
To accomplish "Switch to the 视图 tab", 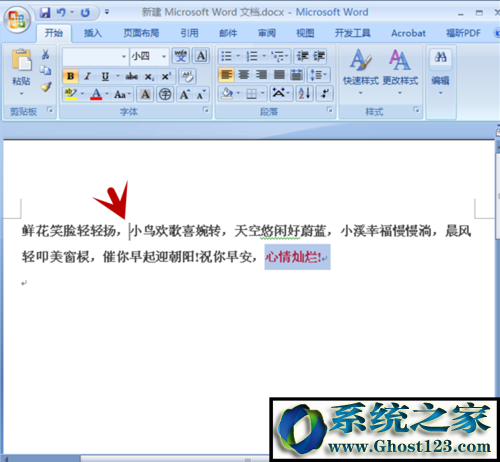I will (x=305, y=33).
